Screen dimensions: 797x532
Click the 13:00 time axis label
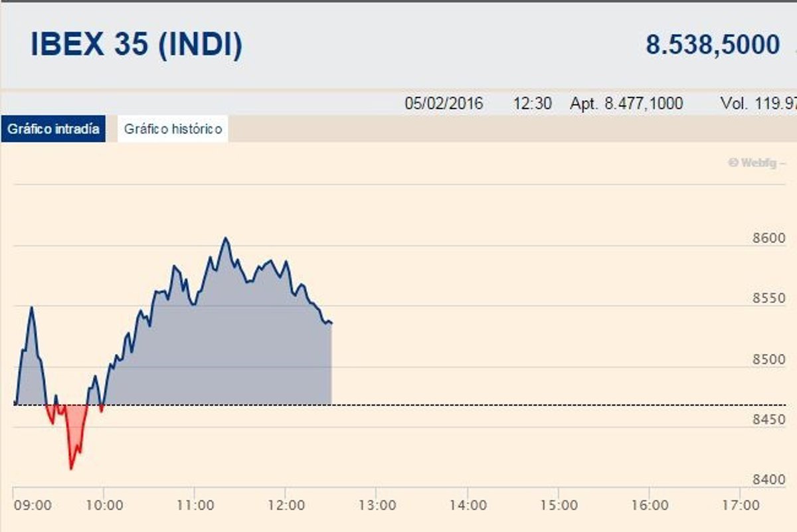[x=377, y=505]
